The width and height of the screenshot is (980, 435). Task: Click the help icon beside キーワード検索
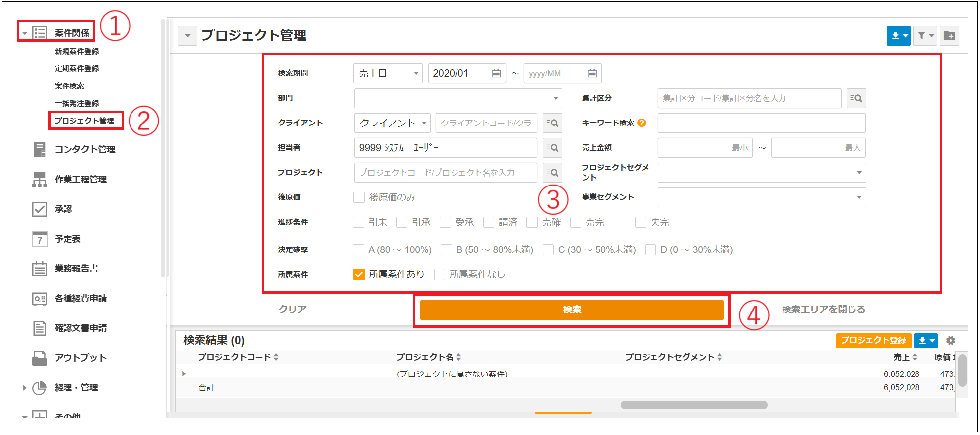(x=642, y=123)
